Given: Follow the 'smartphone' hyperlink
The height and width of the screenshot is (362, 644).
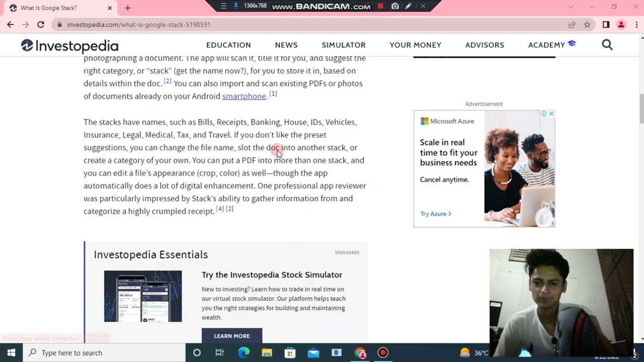Looking at the screenshot, I should (x=244, y=96).
